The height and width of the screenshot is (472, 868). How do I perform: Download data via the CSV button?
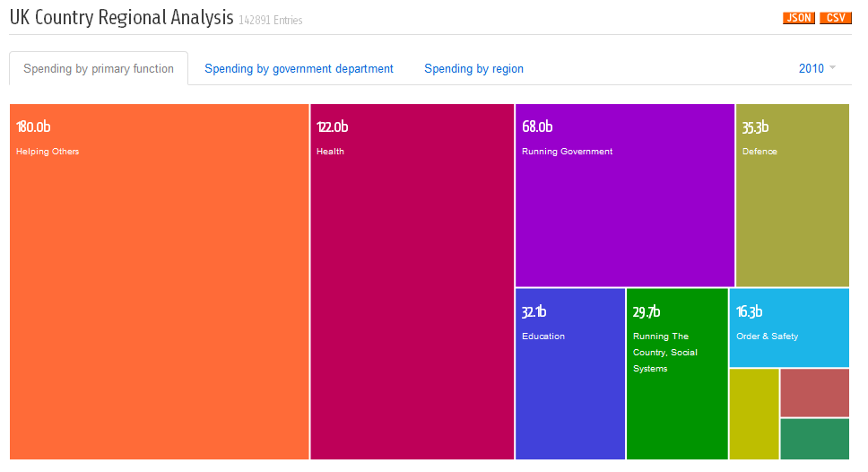836,18
